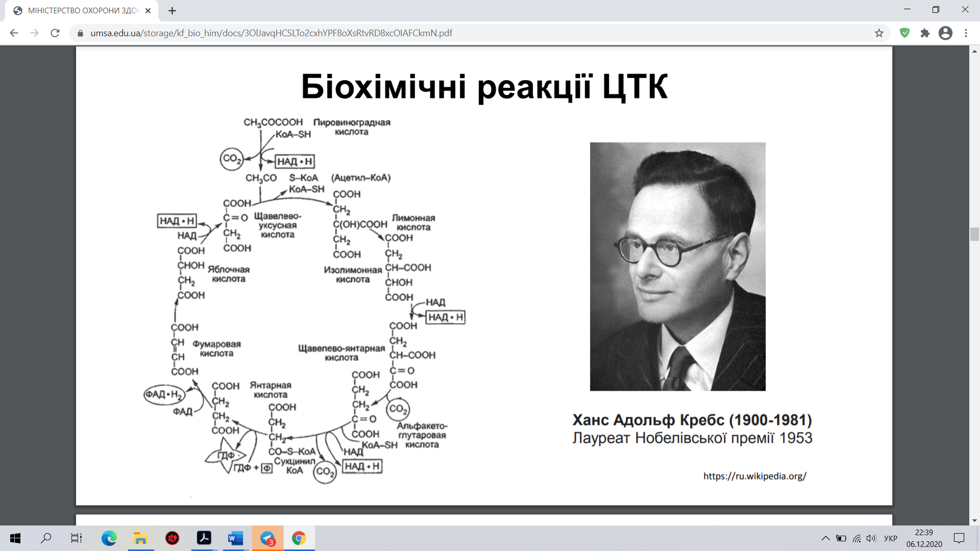Click the Сукцинил КоА label
Image resolution: width=980 pixels, height=551 pixels.
[x=295, y=465]
